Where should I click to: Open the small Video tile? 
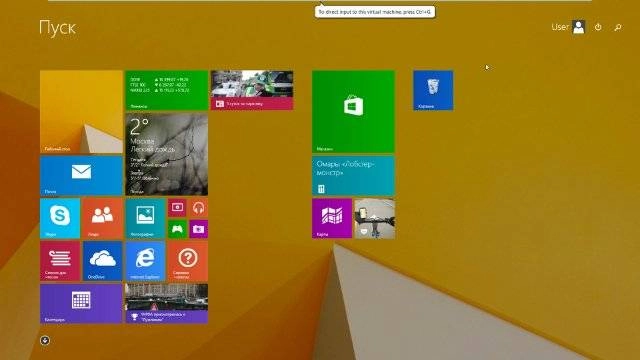tap(177, 207)
